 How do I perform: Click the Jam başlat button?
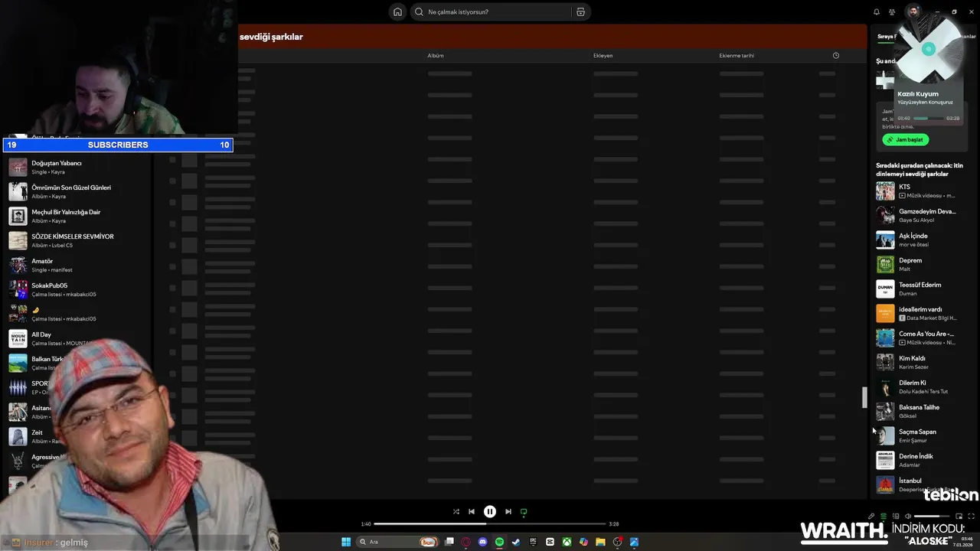click(906, 139)
